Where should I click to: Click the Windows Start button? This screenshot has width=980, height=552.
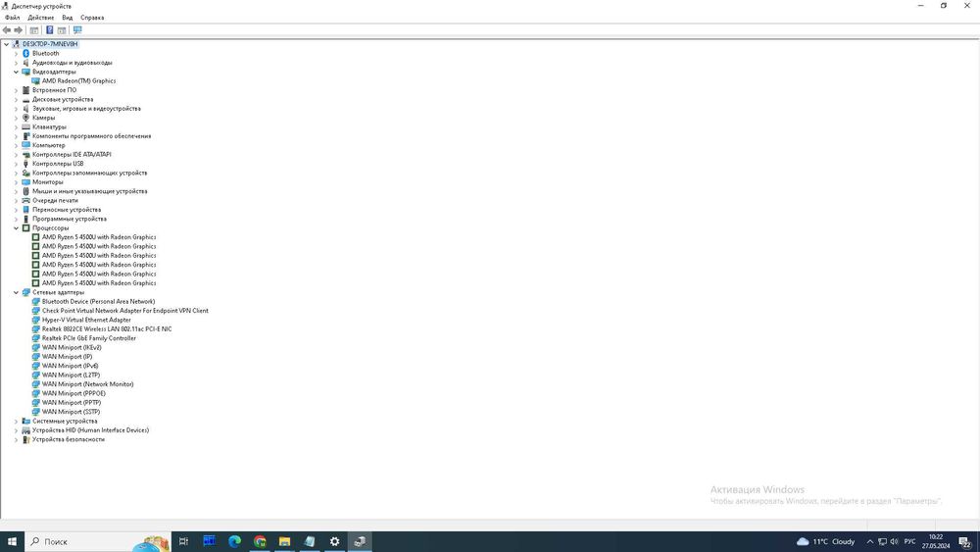click(x=12, y=541)
